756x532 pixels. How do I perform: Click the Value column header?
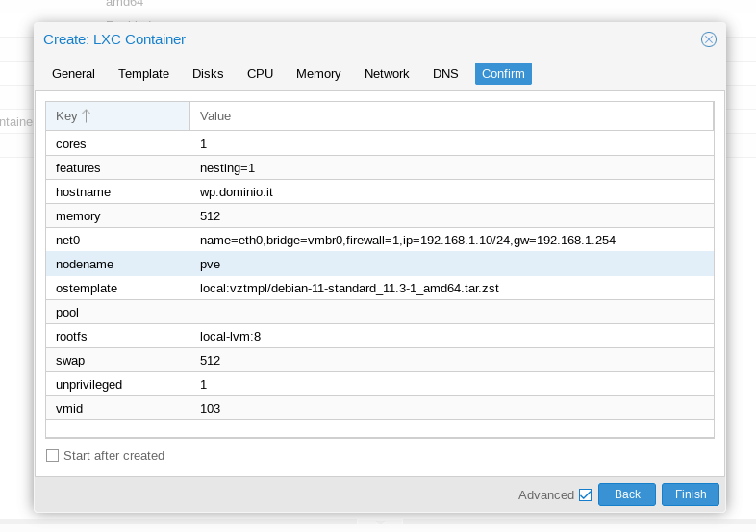point(452,116)
